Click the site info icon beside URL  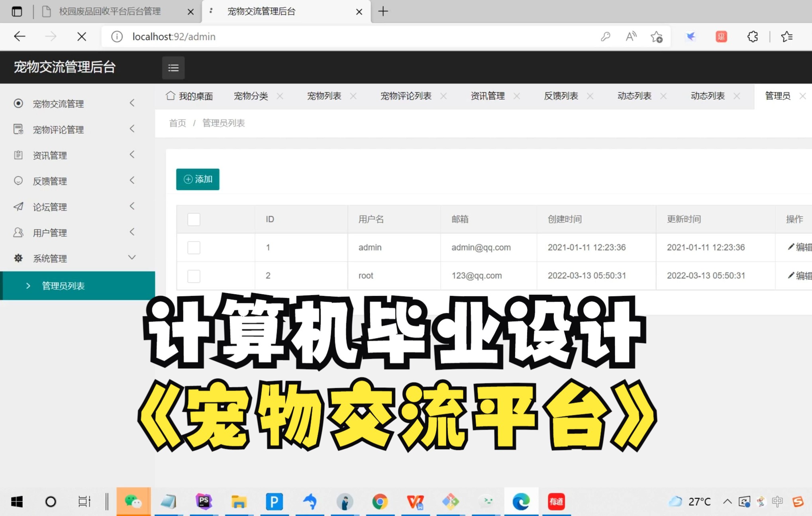tap(116, 37)
